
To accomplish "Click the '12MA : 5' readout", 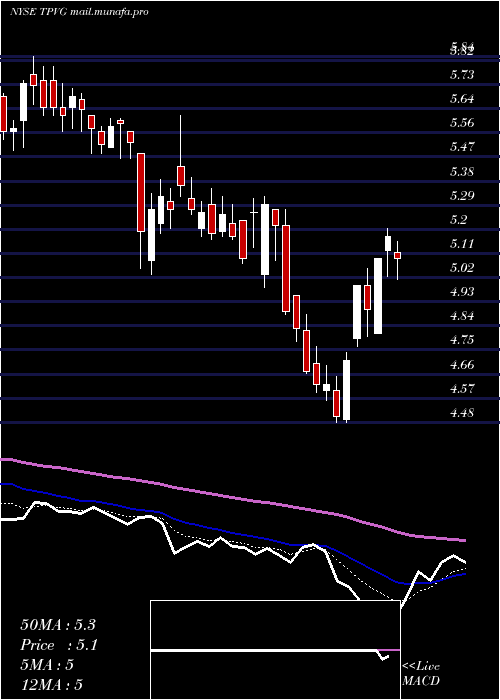I will (52, 685).
